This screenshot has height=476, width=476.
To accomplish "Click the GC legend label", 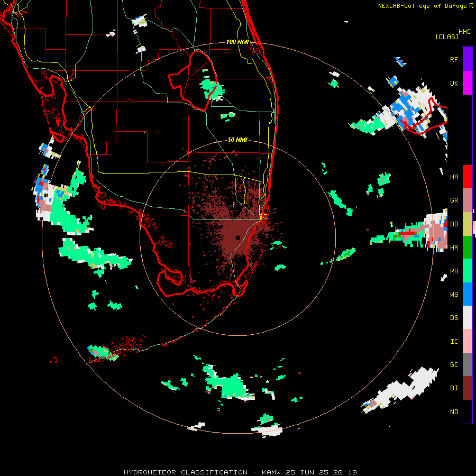I will pyautogui.click(x=454, y=365).
